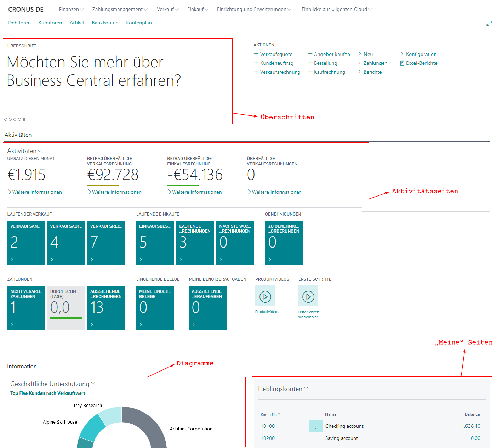Open the Verkaufsrechnungen tile showing 7

106,243
